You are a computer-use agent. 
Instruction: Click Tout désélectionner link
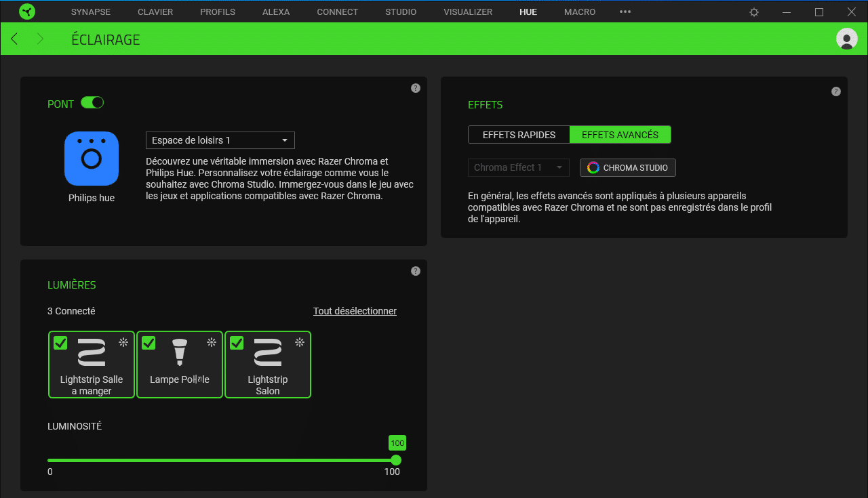pyautogui.click(x=355, y=311)
